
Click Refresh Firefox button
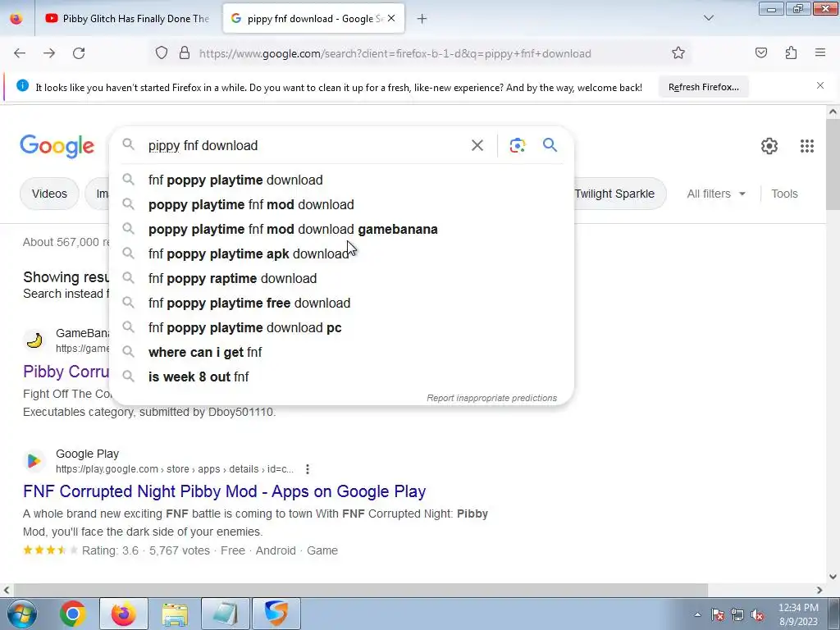703,87
